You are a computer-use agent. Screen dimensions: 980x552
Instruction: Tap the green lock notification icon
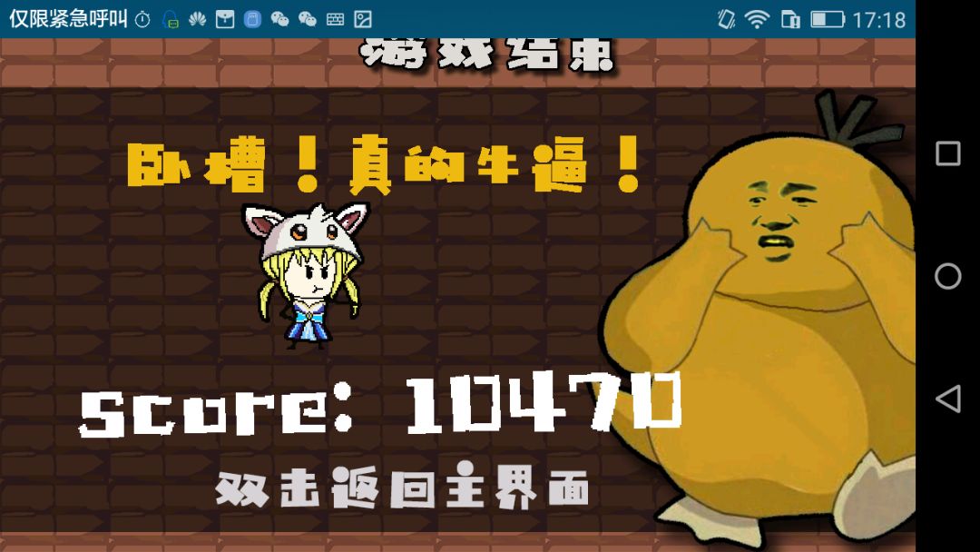coord(170,19)
